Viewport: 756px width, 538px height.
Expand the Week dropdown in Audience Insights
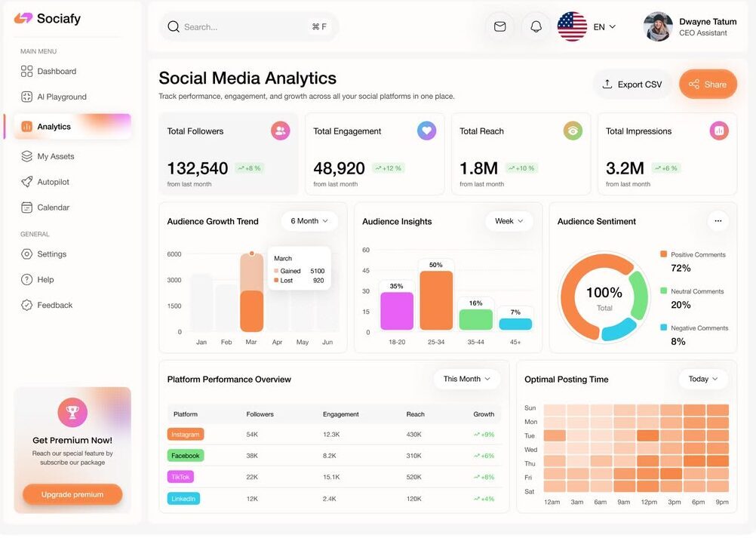tap(509, 221)
